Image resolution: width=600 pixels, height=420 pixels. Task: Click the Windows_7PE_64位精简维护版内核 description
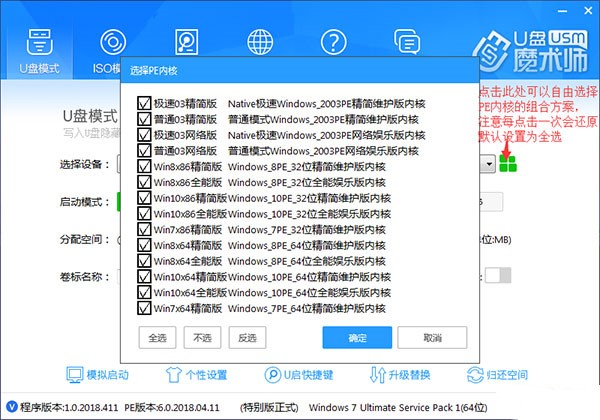point(307,308)
